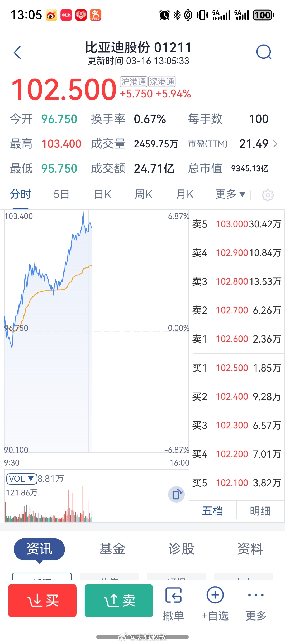Open the stock search
Screen dimensions: 285x644
pos(264,52)
